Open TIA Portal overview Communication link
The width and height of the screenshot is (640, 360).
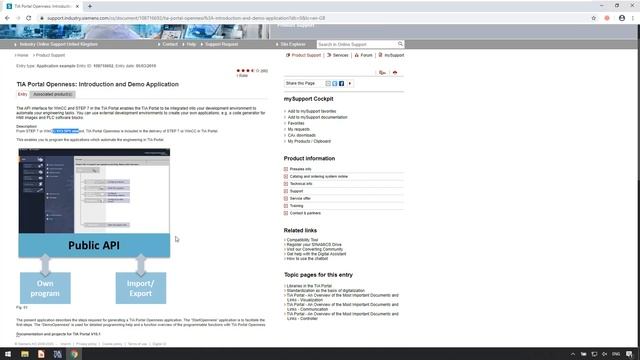[342, 307]
